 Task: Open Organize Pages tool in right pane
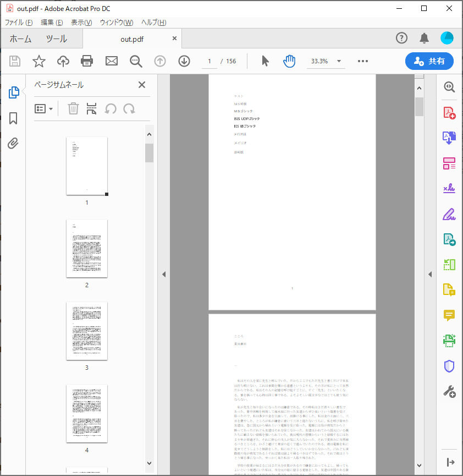[x=449, y=163]
